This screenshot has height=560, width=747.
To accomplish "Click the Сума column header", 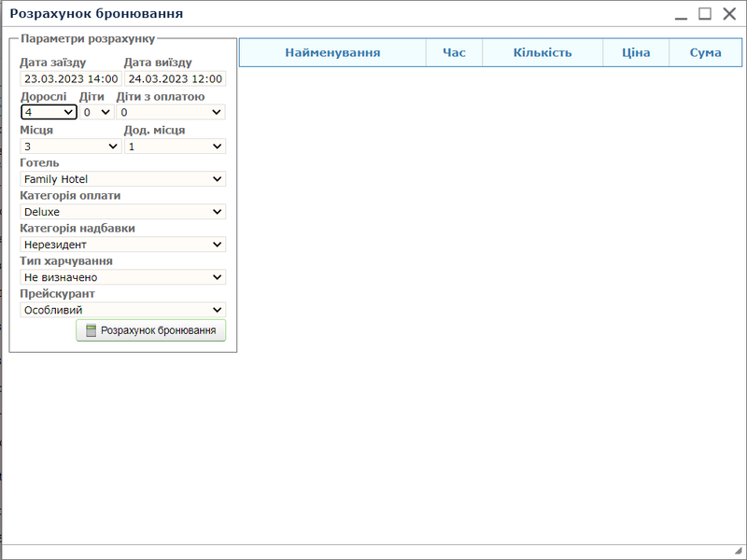I will click(x=705, y=52).
